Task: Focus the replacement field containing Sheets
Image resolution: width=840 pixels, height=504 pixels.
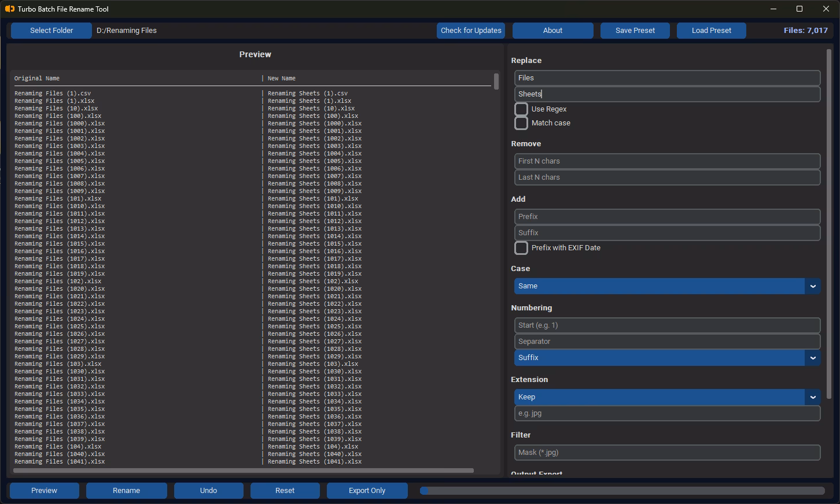Action: 667,94
